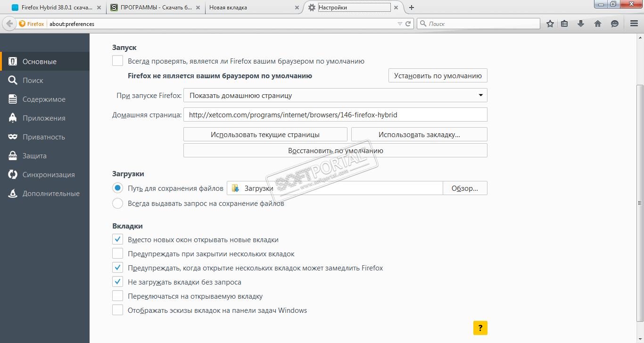Click the magnifier icon in the search box

[x=423, y=24]
